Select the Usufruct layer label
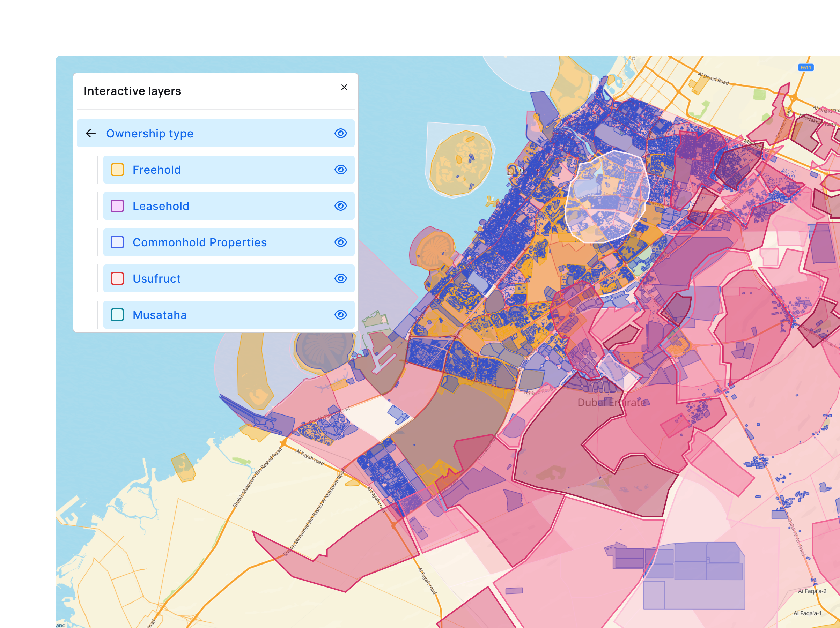840x628 pixels. 156,278
